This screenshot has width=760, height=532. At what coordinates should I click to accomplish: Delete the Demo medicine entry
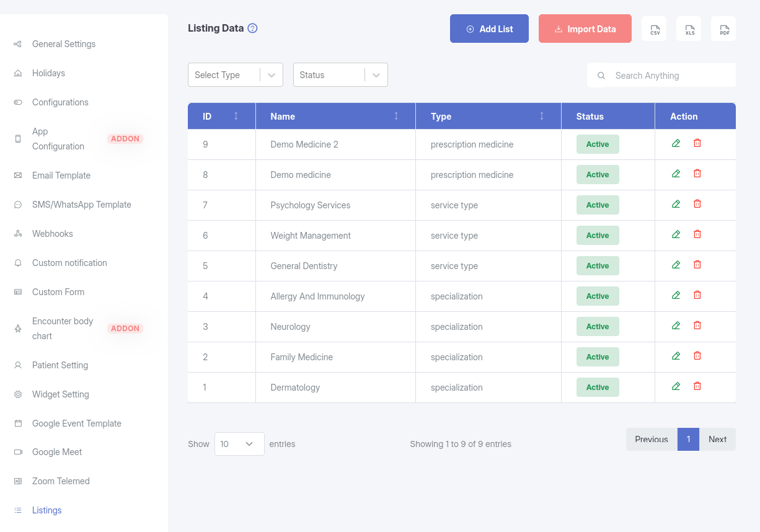(x=697, y=174)
